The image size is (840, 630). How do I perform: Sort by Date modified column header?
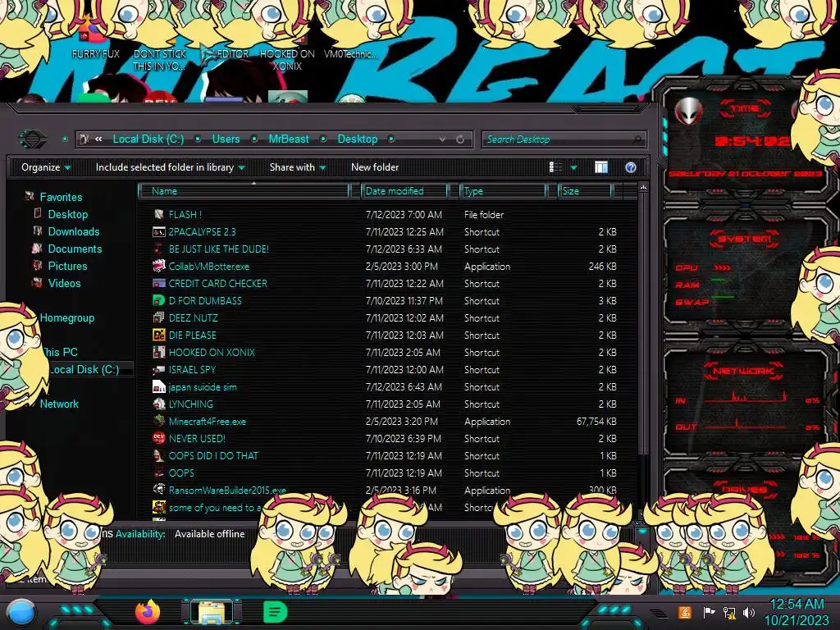coord(404,190)
